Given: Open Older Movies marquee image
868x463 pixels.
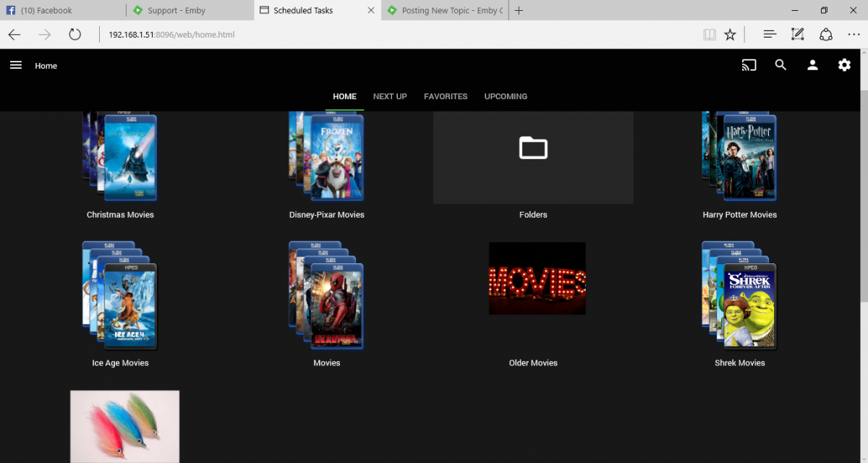Looking at the screenshot, I should (537, 279).
